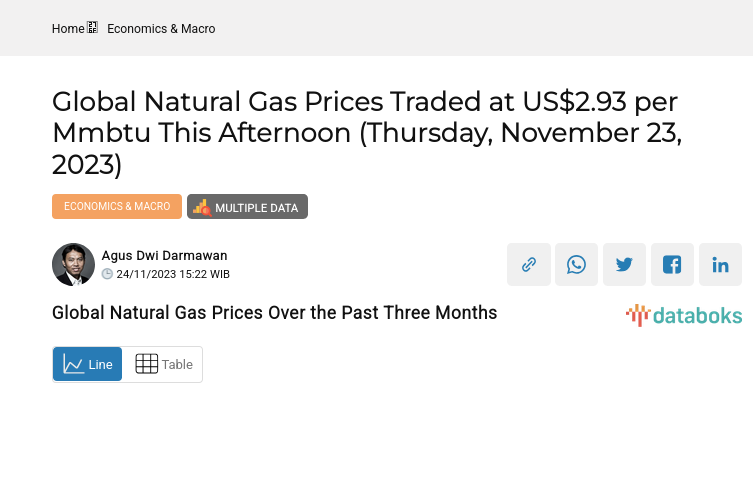This screenshot has width=753, height=498.
Task: Open author Agus Dwi Darmawan's profile
Action: pos(164,256)
